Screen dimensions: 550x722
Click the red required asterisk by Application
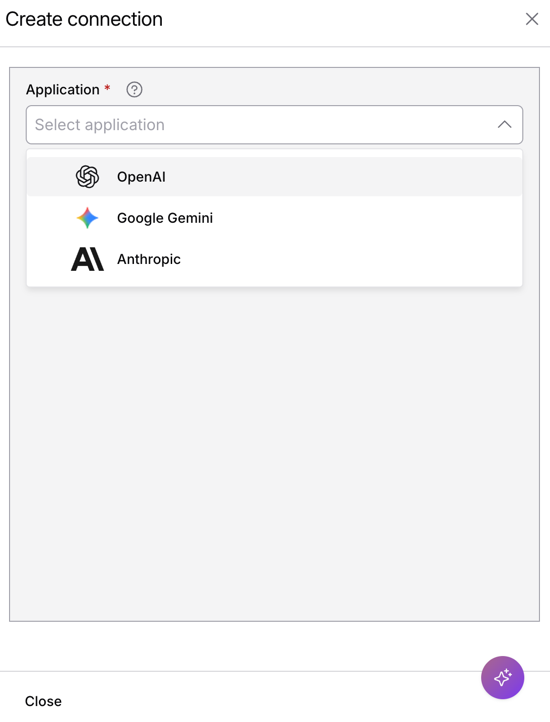[x=107, y=87]
